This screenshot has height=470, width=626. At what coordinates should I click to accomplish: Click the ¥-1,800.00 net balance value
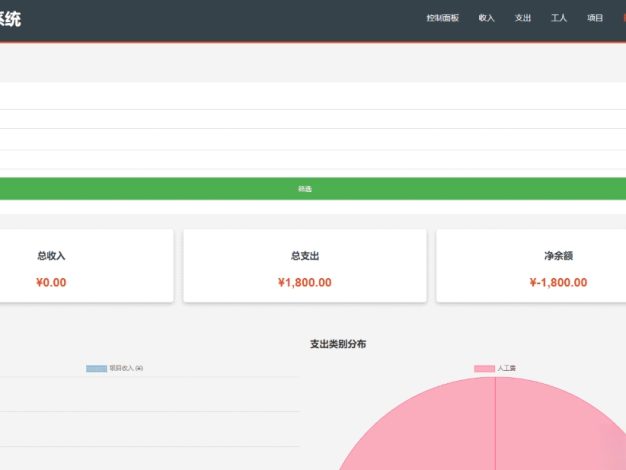pyautogui.click(x=558, y=282)
